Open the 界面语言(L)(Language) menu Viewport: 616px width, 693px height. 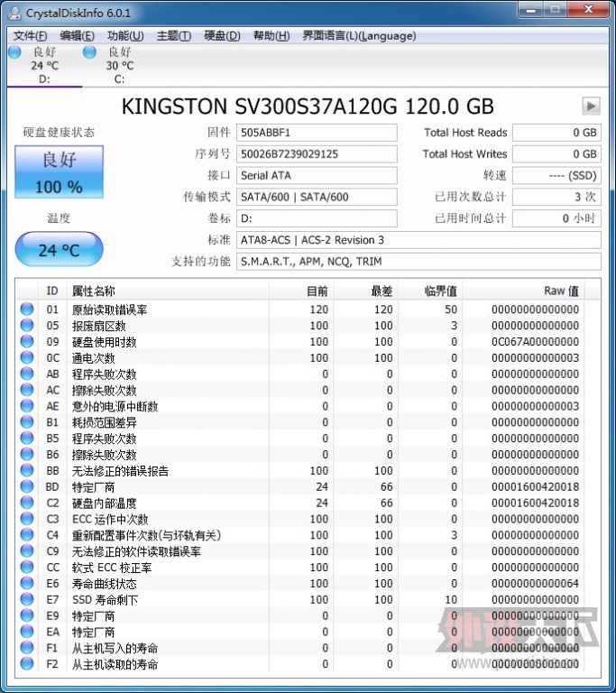pos(359,36)
